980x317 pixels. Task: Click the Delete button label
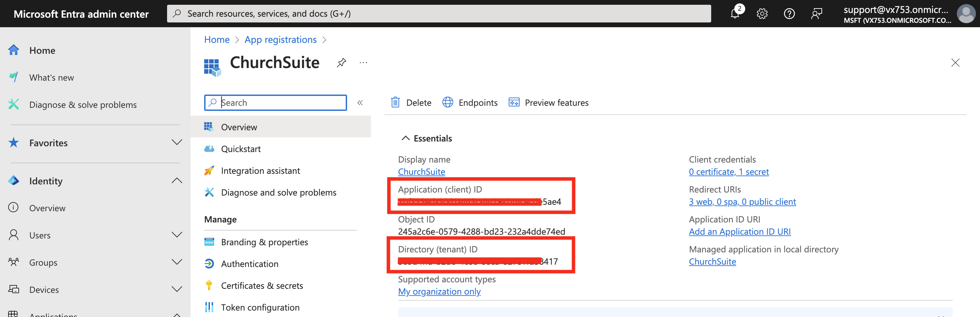pos(419,103)
